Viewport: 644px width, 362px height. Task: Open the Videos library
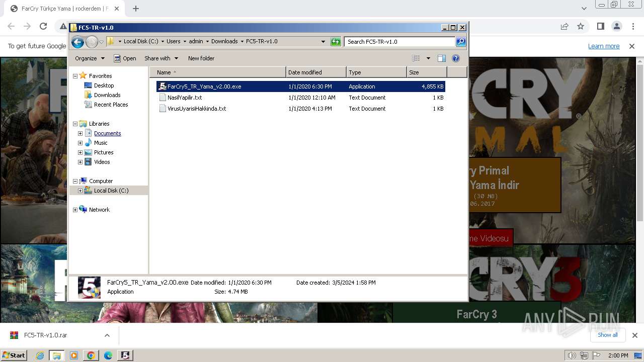point(102,162)
